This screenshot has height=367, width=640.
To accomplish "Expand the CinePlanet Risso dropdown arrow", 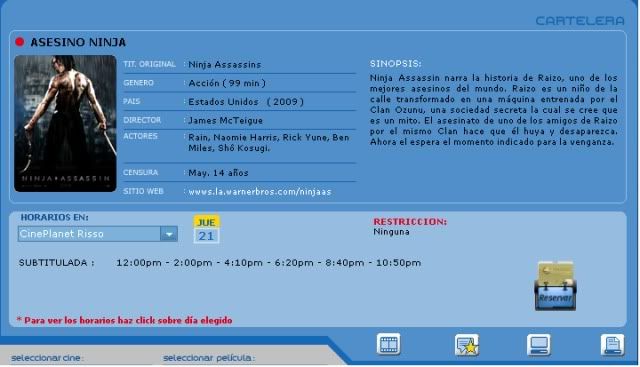I will pos(169,234).
